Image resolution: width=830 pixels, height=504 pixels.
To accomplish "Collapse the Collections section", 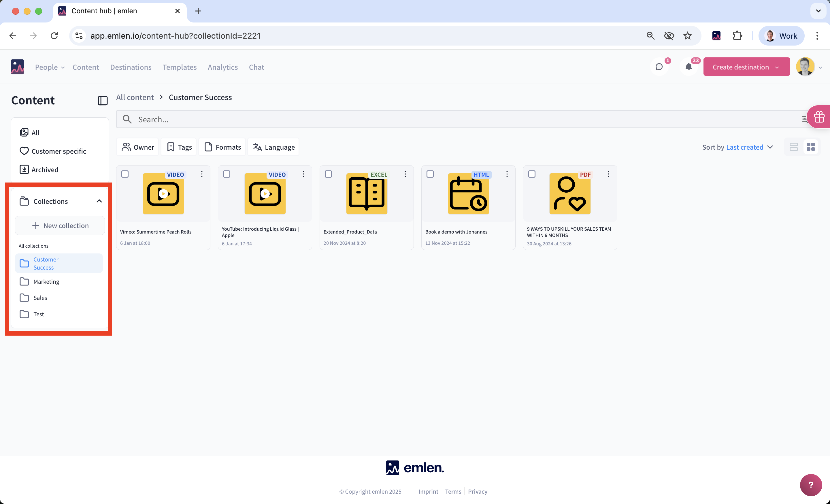I will (x=99, y=201).
